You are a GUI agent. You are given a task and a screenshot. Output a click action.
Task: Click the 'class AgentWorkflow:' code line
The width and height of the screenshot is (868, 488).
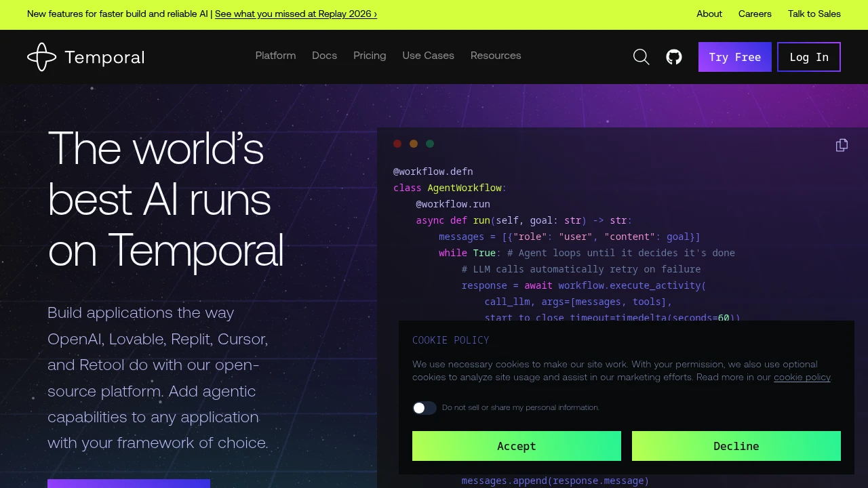450,188
